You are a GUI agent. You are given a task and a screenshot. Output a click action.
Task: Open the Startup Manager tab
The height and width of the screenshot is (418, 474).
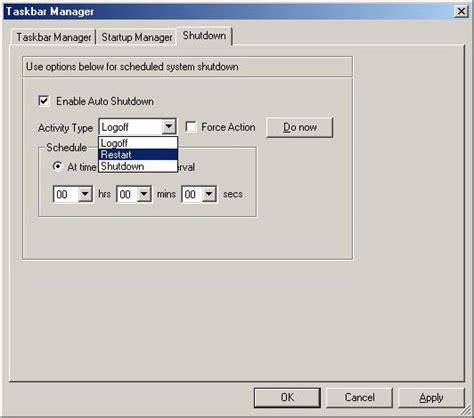coord(137,37)
